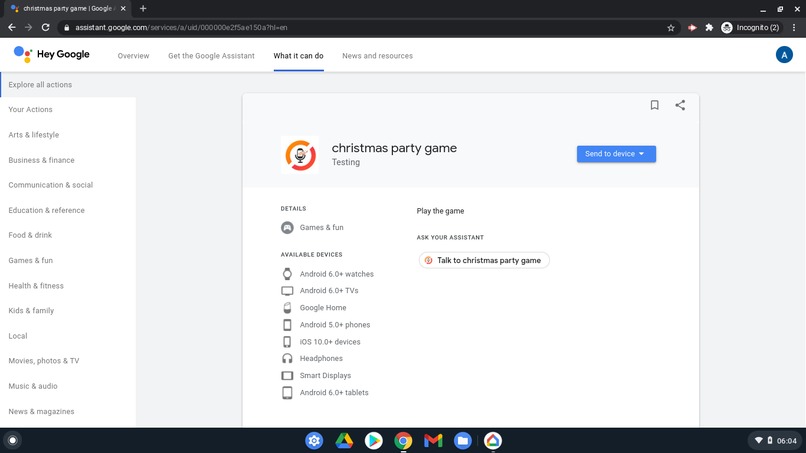Expand the Send to device dropdown
This screenshot has width=806, height=453.
pos(616,154)
